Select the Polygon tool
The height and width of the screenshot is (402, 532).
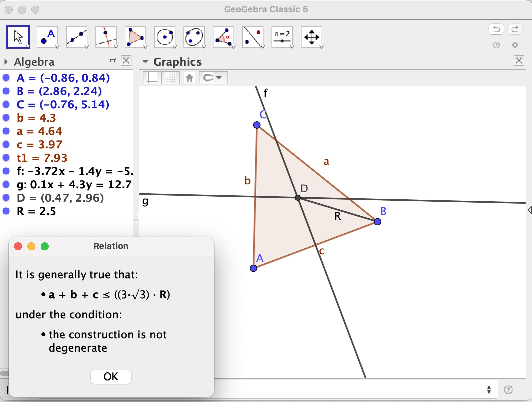pos(135,37)
